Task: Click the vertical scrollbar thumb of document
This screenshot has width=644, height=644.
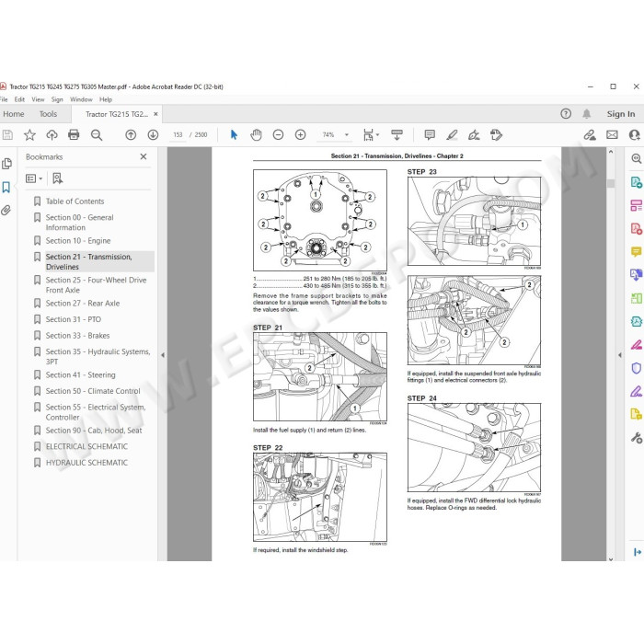Action: [611, 183]
